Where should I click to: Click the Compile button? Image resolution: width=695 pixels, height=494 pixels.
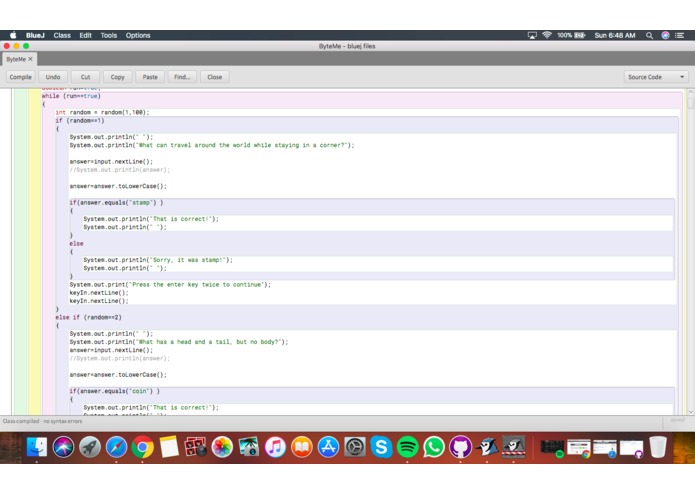coord(20,77)
